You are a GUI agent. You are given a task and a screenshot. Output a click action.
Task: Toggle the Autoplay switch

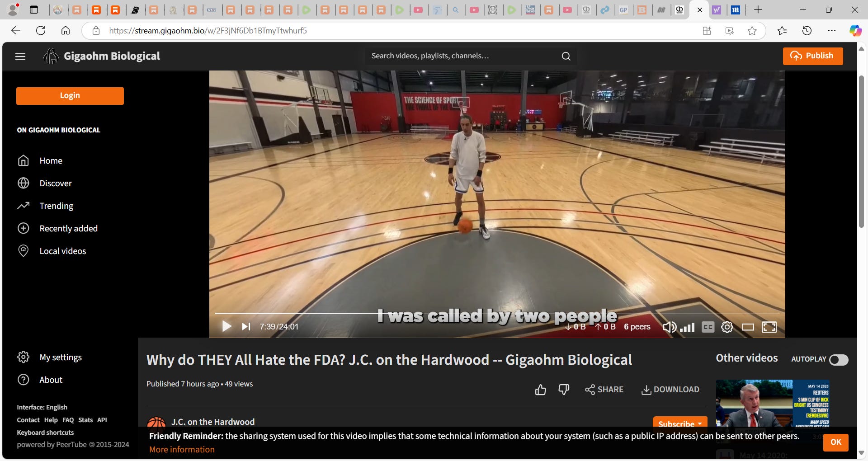[839, 360]
